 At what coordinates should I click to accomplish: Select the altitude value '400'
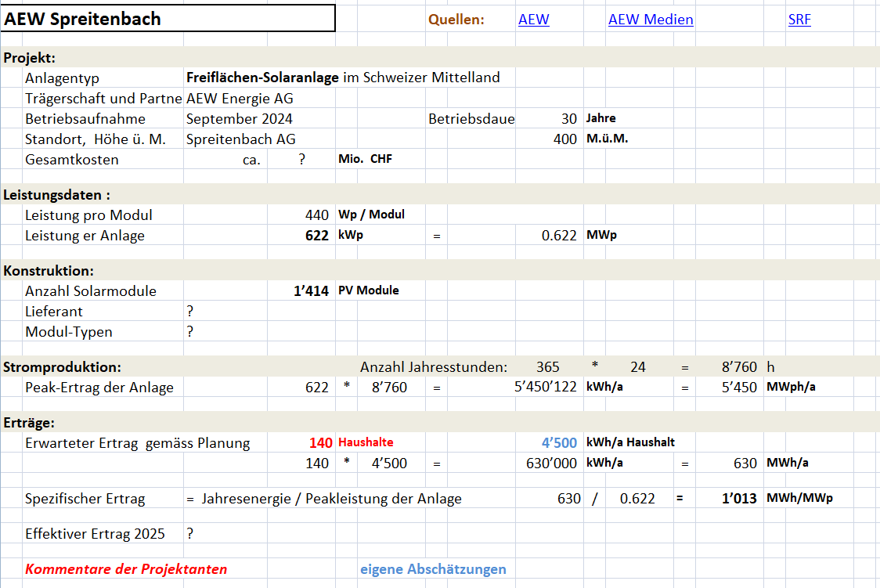tap(564, 139)
